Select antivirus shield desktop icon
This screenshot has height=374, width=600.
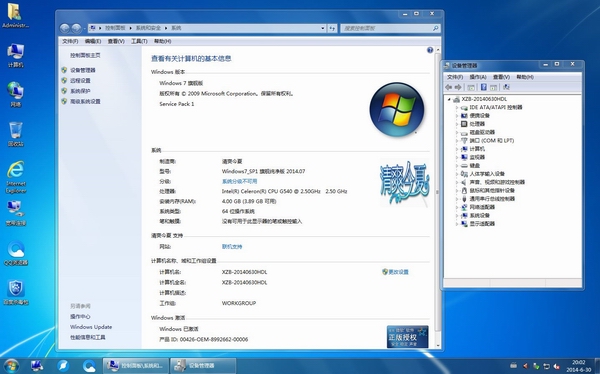pyautogui.click(x=16, y=292)
